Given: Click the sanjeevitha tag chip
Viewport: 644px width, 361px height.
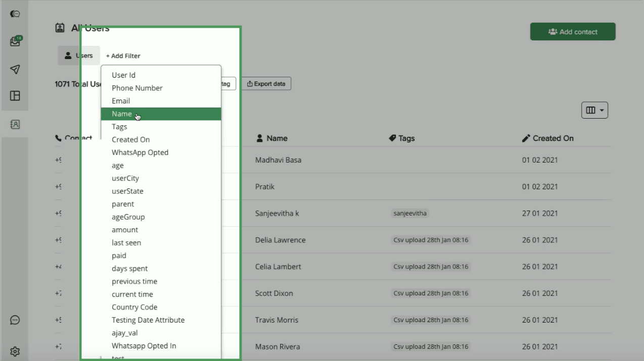Looking at the screenshot, I should tap(410, 213).
